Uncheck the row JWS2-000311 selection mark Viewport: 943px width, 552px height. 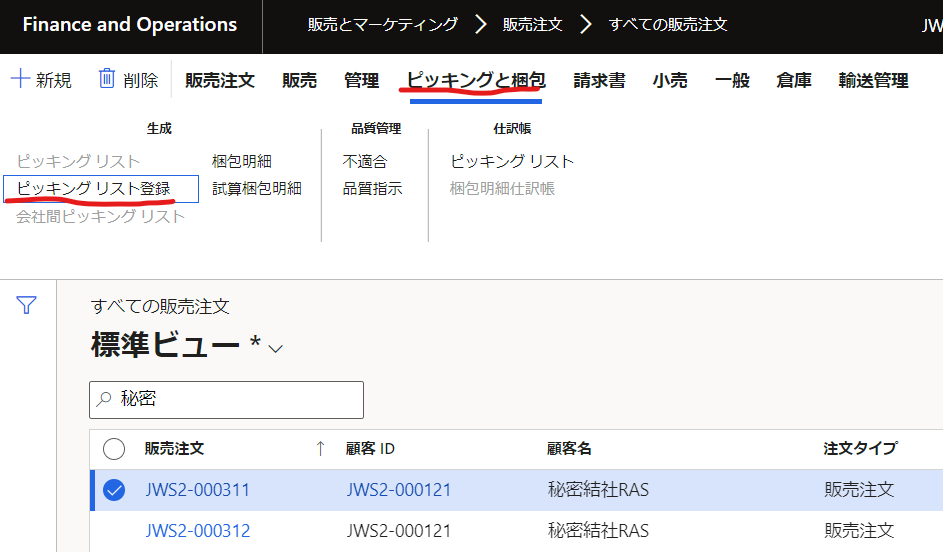coord(114,490)
